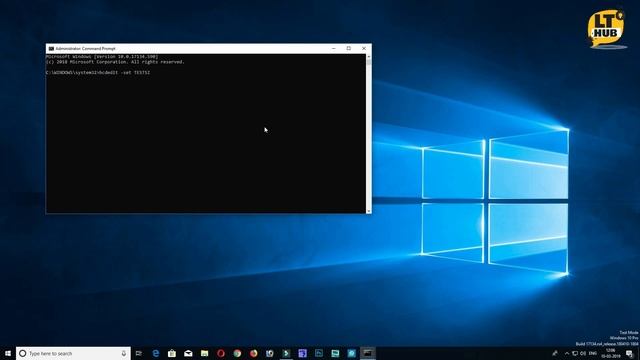Screen dimensions: 640x360
Task: Click scrollbar up arrow in Command Prompt
Action: point(369,56)
